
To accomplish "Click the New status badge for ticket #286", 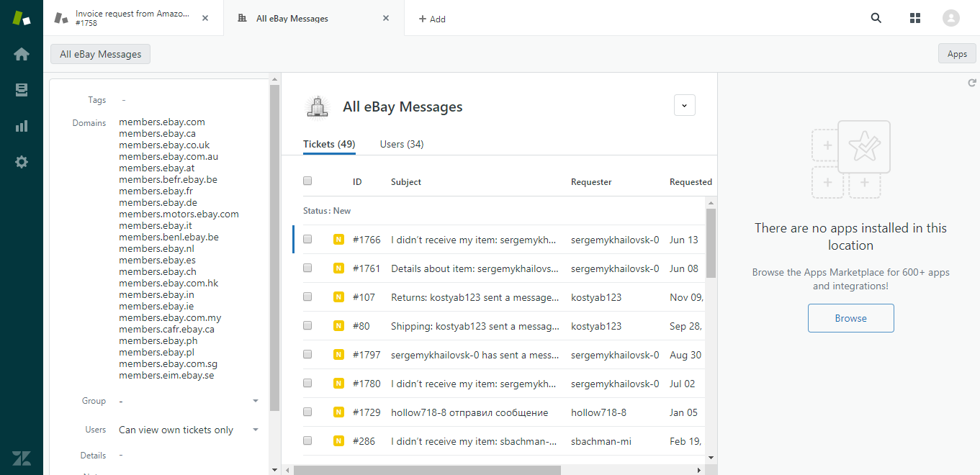I will pos(338,441).
